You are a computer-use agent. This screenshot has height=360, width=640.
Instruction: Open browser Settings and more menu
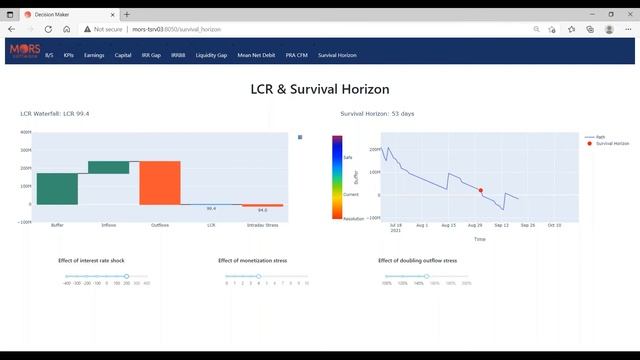coord(628,29)
